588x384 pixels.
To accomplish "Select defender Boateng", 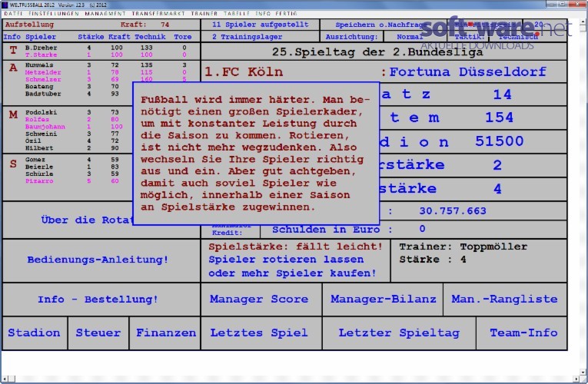I will [x=39, y=87].
